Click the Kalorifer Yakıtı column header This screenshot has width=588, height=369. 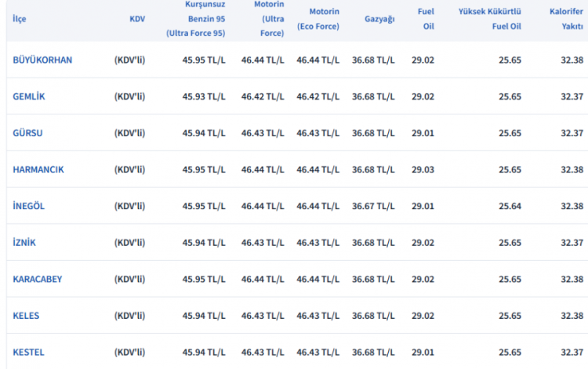coord(565,18)
